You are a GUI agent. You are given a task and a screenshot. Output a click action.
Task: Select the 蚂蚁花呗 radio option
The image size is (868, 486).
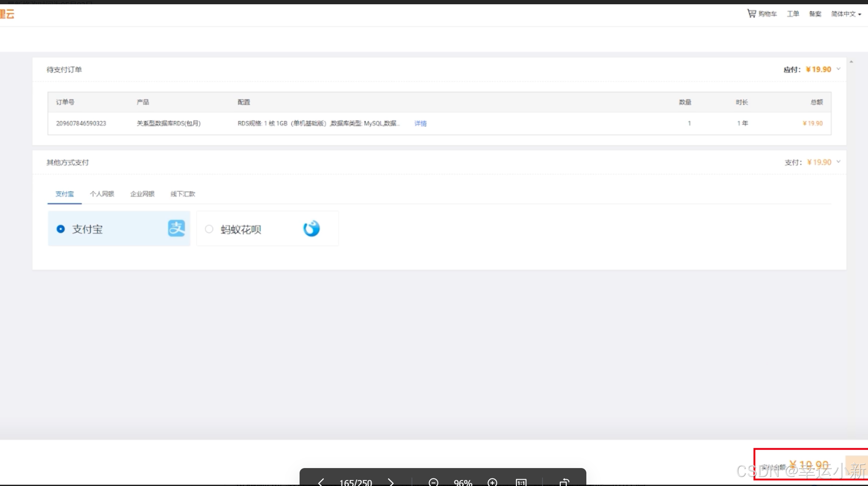(209, 229)
